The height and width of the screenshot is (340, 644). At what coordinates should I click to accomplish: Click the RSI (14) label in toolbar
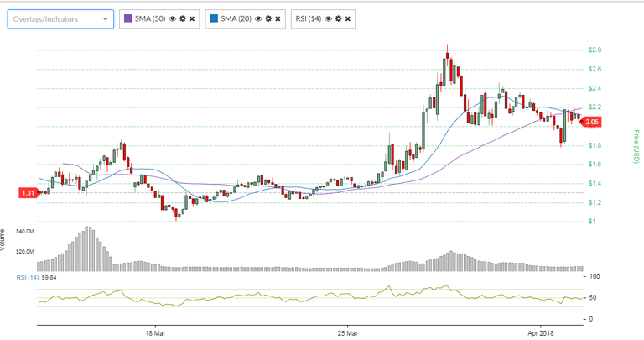click(x=308, y=18)
